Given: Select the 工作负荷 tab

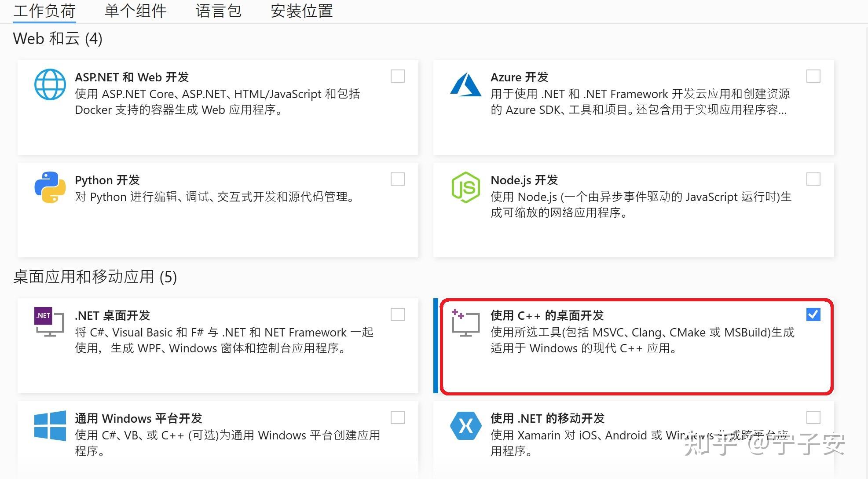Looking at the screenshot, I should tap(44, 11).
